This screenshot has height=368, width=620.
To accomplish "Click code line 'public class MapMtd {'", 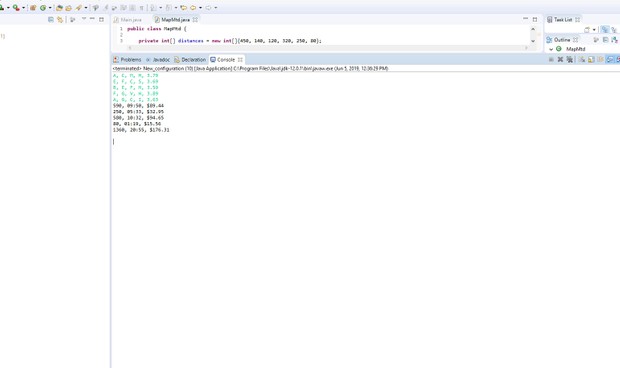I will (x=157, y=29).
